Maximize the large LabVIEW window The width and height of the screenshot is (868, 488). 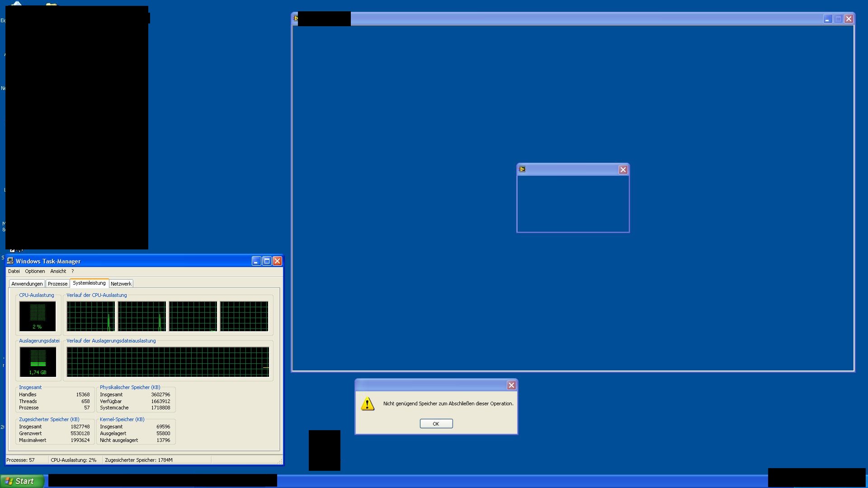click(x=838, y=19)
